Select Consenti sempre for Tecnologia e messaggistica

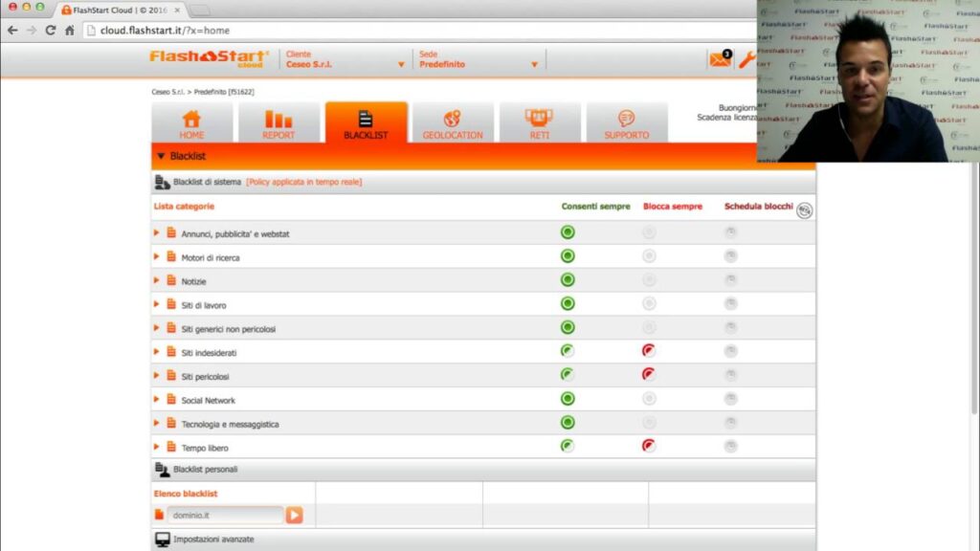(568, 422)
